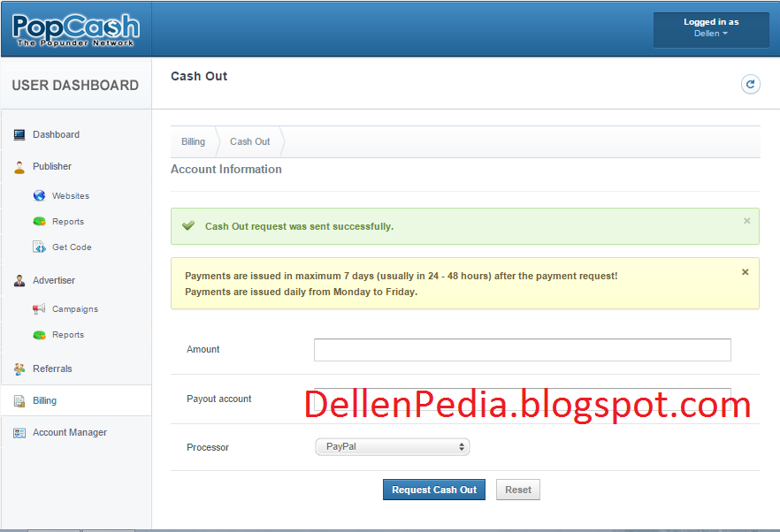
Task: Click the Billing invoice icon
Action: [19, 400]
